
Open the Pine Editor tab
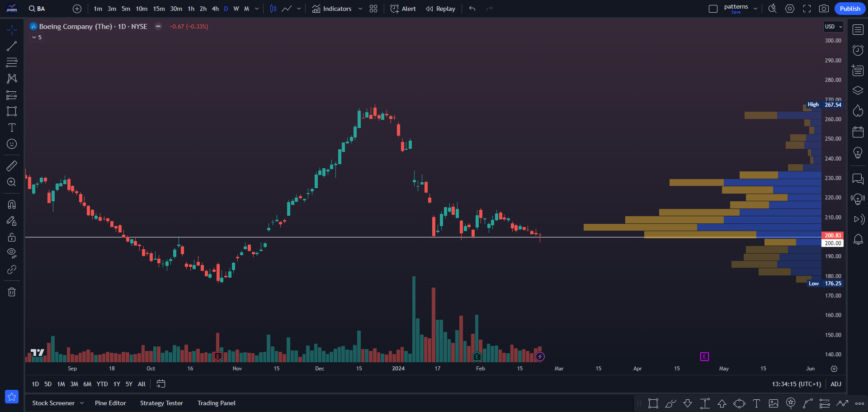tap(110, 403)
